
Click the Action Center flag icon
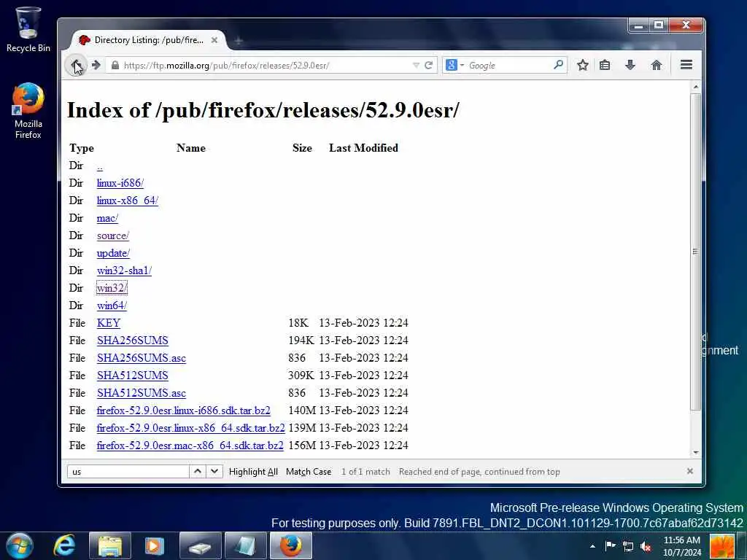[611, 545]
